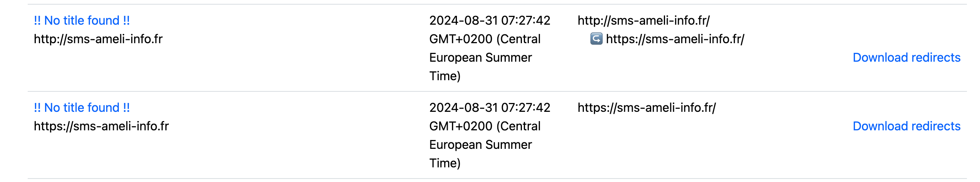
Task: Click second row's 2024-08-31 07:27:42 timestamp
Action: click(x=490, y=108)
